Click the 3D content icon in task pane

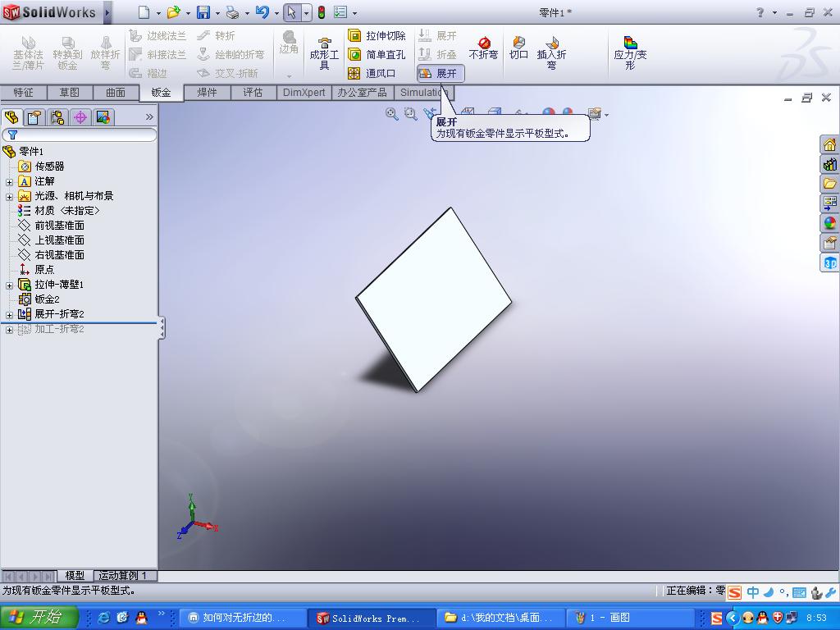(830, 262)
